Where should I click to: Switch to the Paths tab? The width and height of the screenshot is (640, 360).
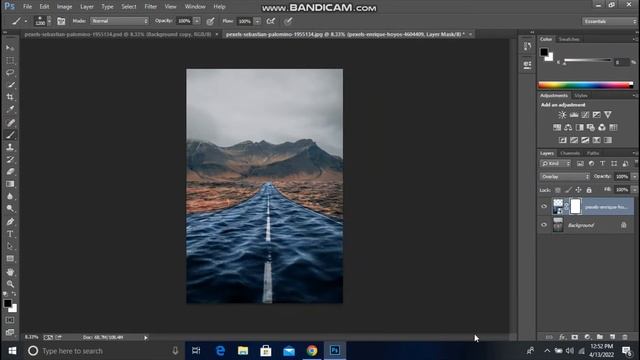[x=593, y=153]
